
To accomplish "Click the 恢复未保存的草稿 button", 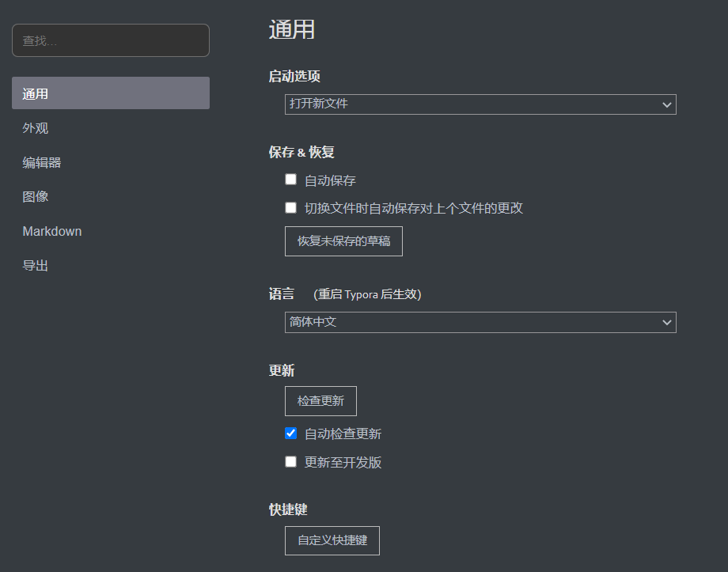I will [x=343, y=241].
